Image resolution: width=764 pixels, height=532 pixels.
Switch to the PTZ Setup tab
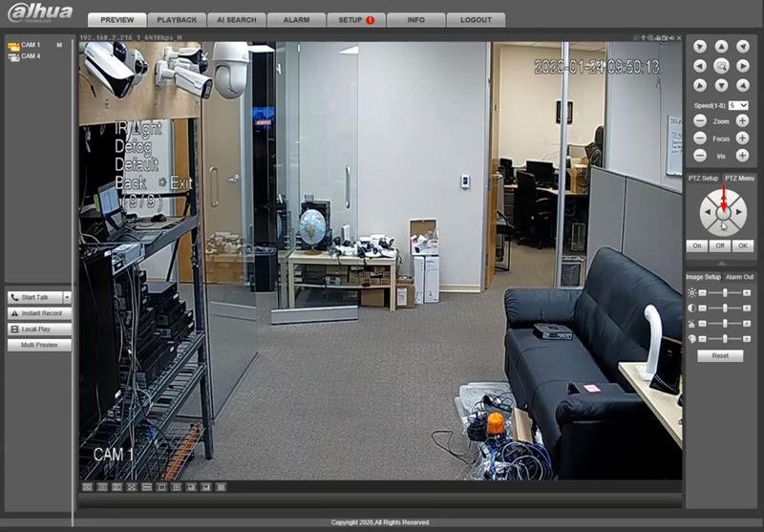point(703,179)
